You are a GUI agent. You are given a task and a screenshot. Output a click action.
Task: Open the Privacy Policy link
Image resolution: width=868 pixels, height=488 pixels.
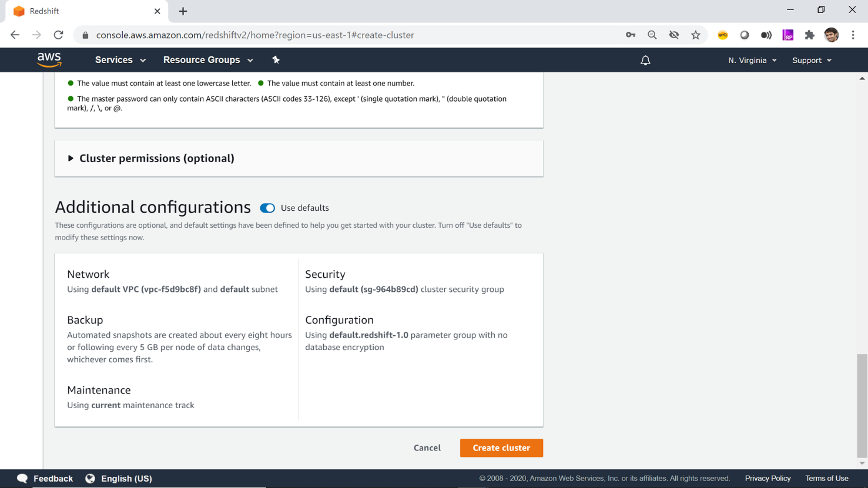click(x=768, y=479)
